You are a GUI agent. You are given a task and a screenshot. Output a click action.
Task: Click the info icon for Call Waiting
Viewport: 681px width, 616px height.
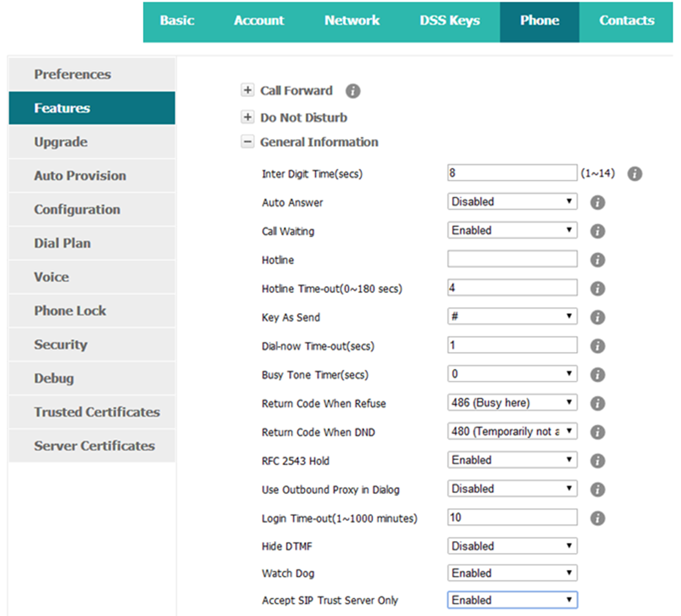coord(598,231)
